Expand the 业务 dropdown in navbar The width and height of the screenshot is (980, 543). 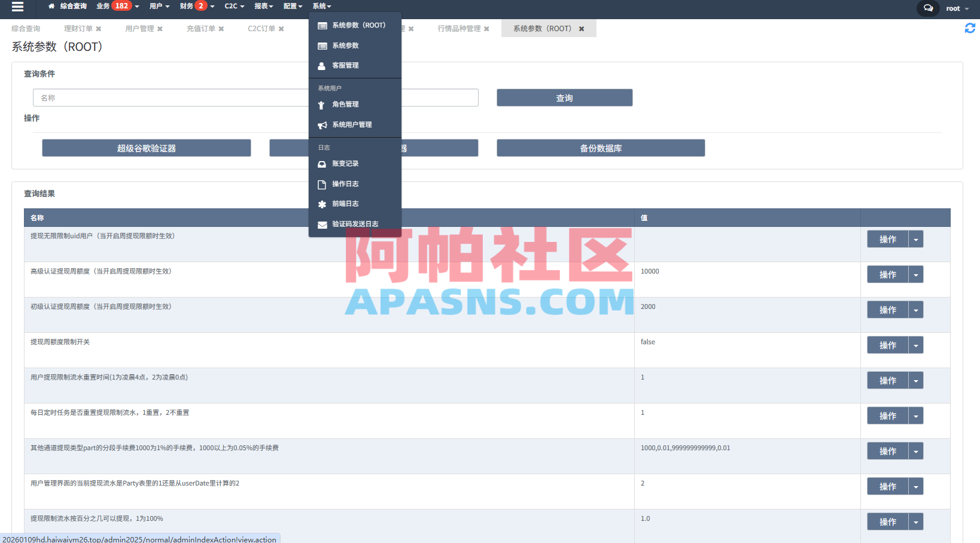[x=117, y=6]
